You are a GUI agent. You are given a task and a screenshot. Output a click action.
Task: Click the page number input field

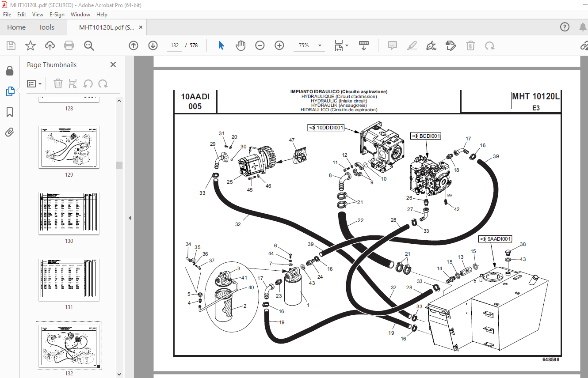click(175, 45)
